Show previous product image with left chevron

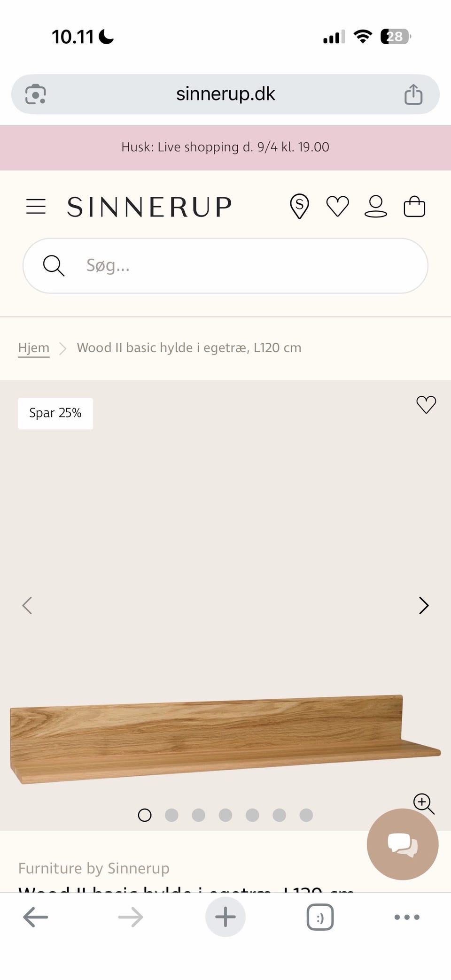(27, 606)
